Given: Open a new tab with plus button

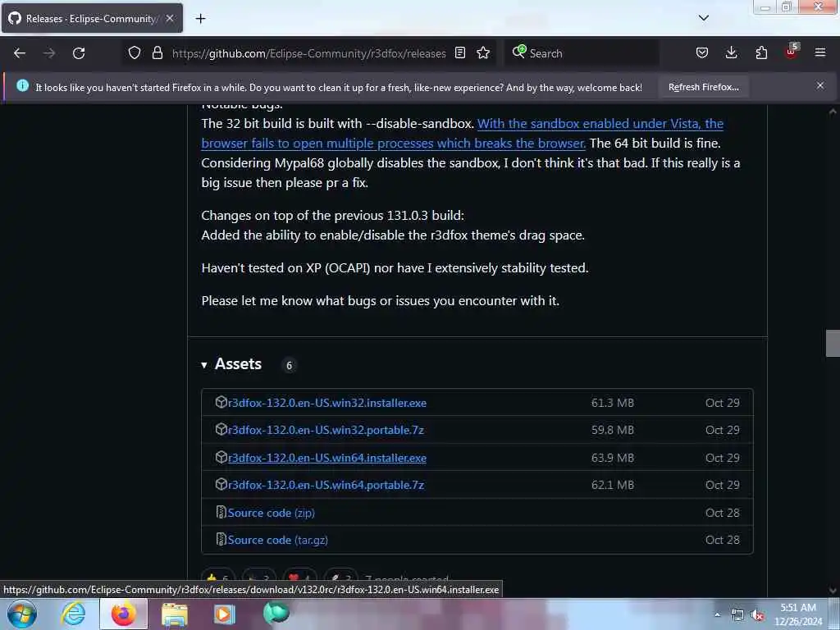Looking at the screenshot, I should pos(200,19).
